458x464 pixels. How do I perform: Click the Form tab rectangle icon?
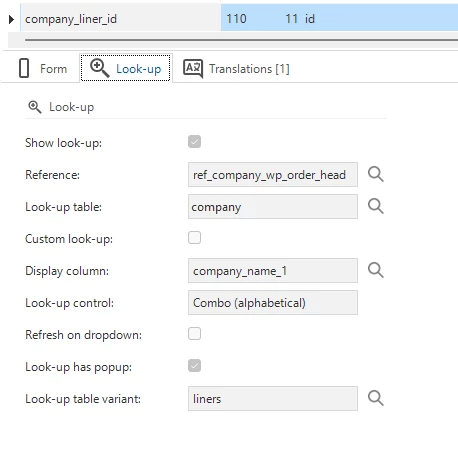tap(24, 68)
